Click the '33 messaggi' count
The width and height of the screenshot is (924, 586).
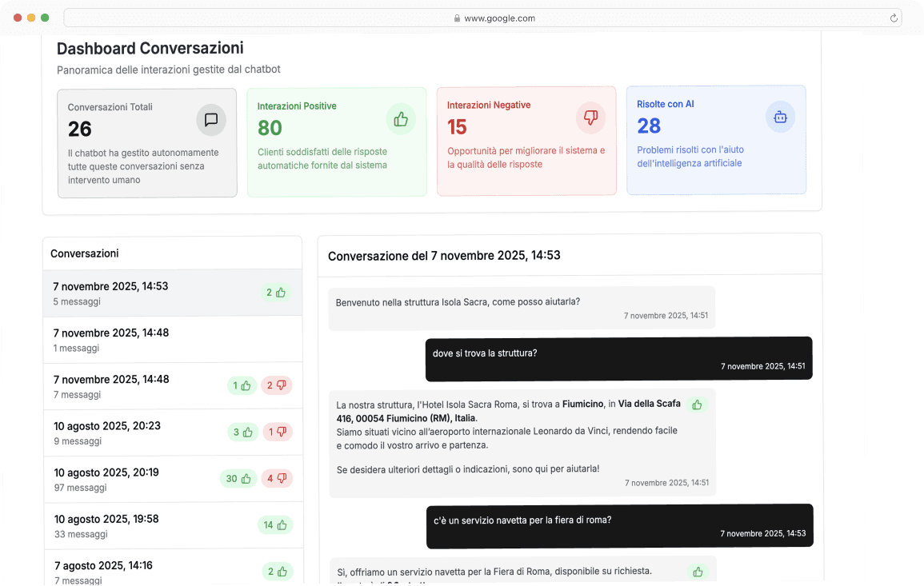coord(81,534)
